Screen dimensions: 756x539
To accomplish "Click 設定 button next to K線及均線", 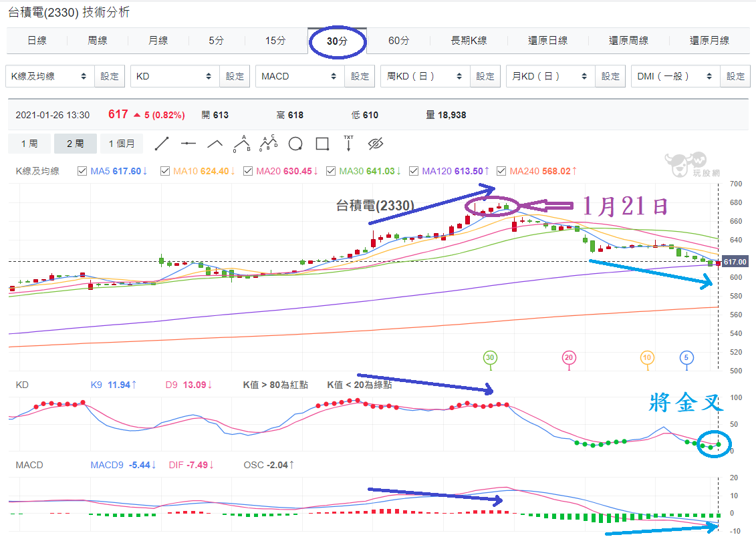I will coord(110,76).
